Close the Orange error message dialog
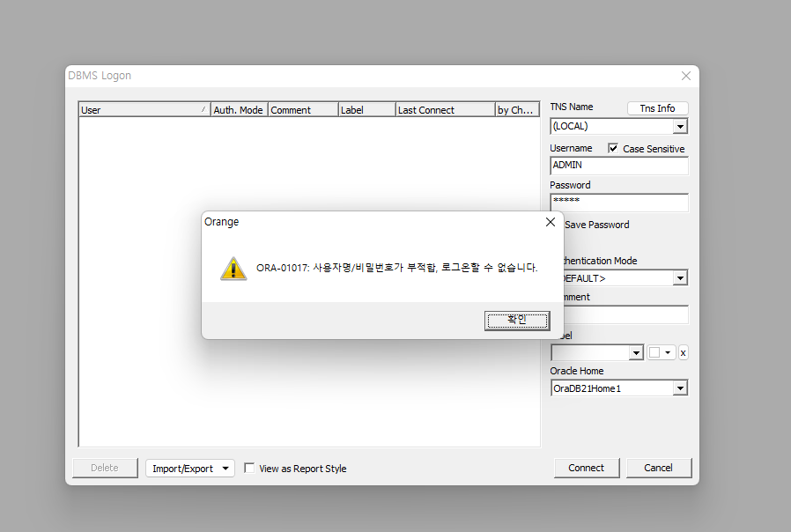This screenshot has width=791, height=532. coord(550,222)
